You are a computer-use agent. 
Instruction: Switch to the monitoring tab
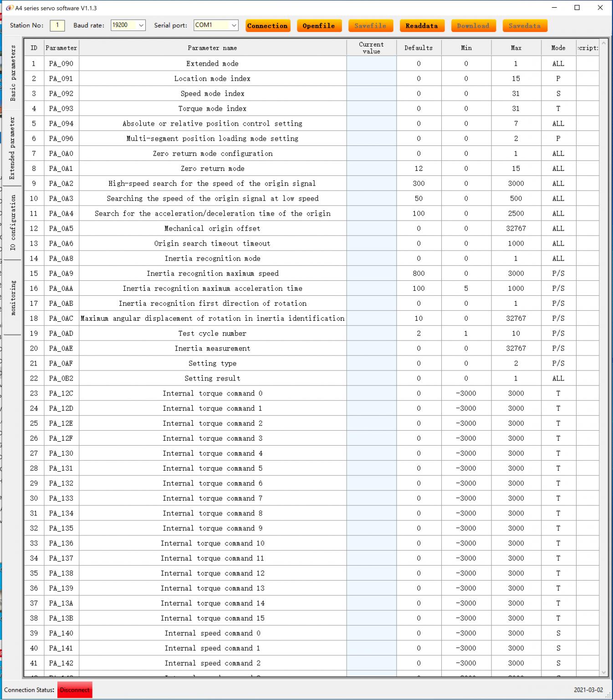13,298
